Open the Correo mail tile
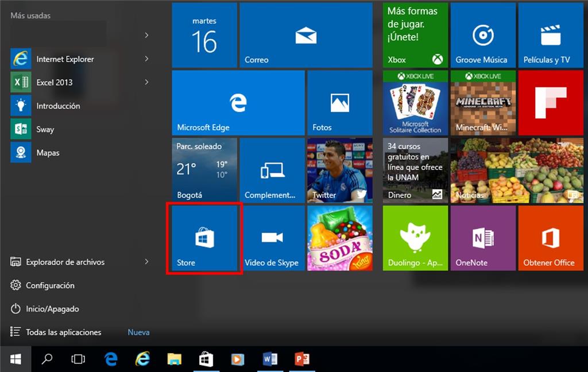 click(306, 35)
